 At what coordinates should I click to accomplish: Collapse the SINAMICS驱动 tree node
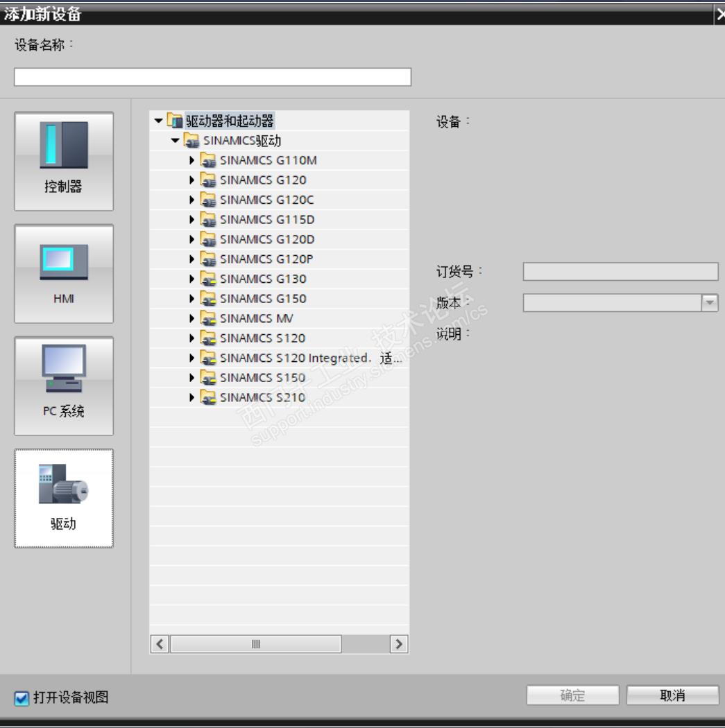point(175,140)
